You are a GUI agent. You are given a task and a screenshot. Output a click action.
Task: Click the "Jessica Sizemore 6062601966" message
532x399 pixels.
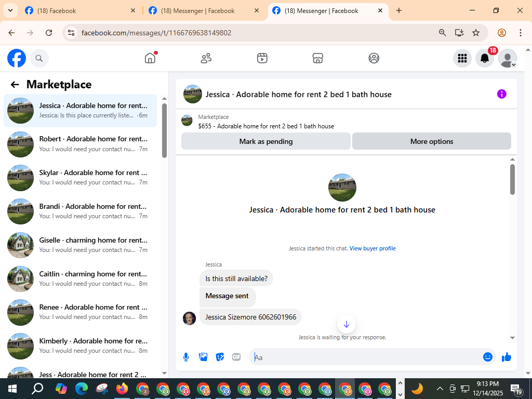pos(250,317)
